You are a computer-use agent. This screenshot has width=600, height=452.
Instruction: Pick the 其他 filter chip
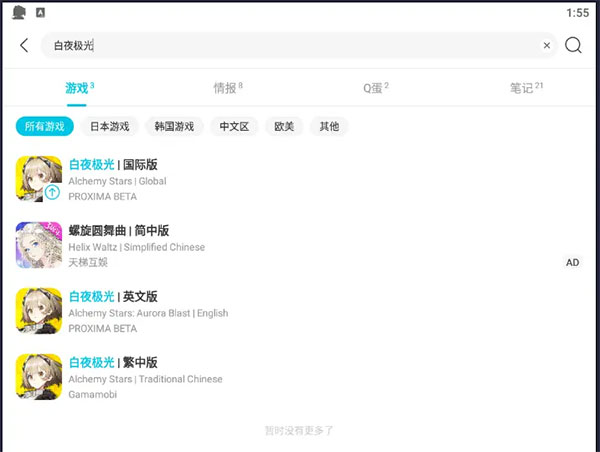pos(329,126)
